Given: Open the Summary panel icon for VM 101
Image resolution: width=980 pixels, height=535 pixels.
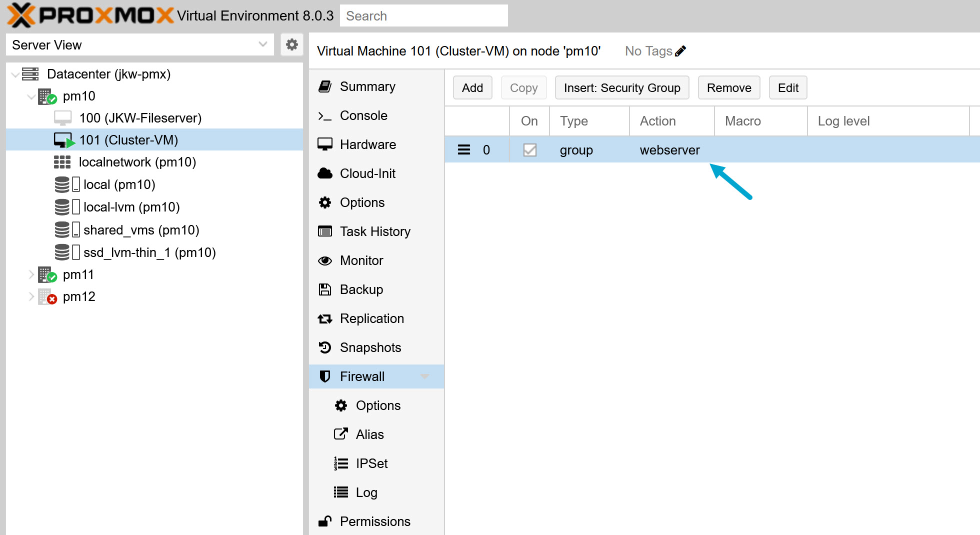Looking at the screenshot, I should (325, 86).
